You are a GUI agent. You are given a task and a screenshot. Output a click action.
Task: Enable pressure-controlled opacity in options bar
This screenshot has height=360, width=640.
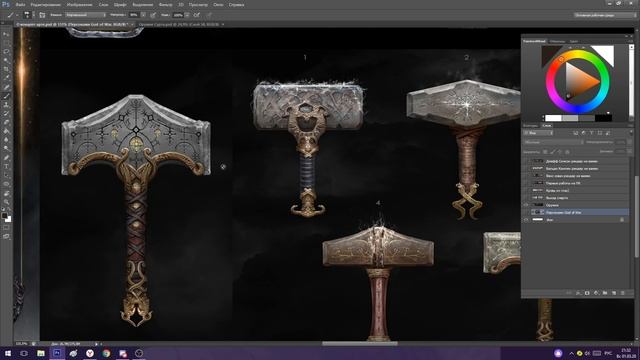(x=153, y=15)
